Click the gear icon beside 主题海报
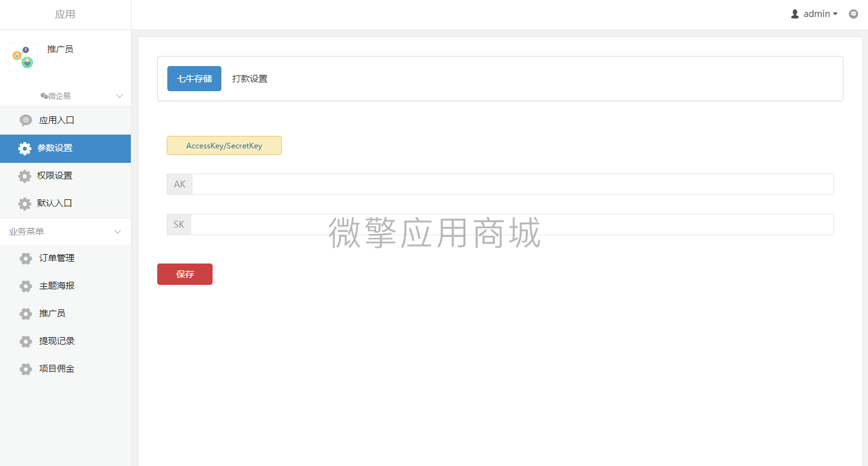868x466 pixels. pos(26,286)
